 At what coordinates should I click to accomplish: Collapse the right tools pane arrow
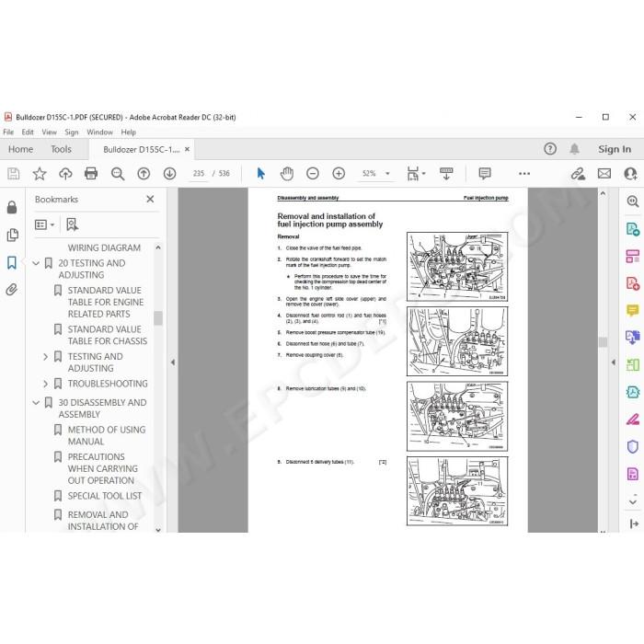pos(614,362)
